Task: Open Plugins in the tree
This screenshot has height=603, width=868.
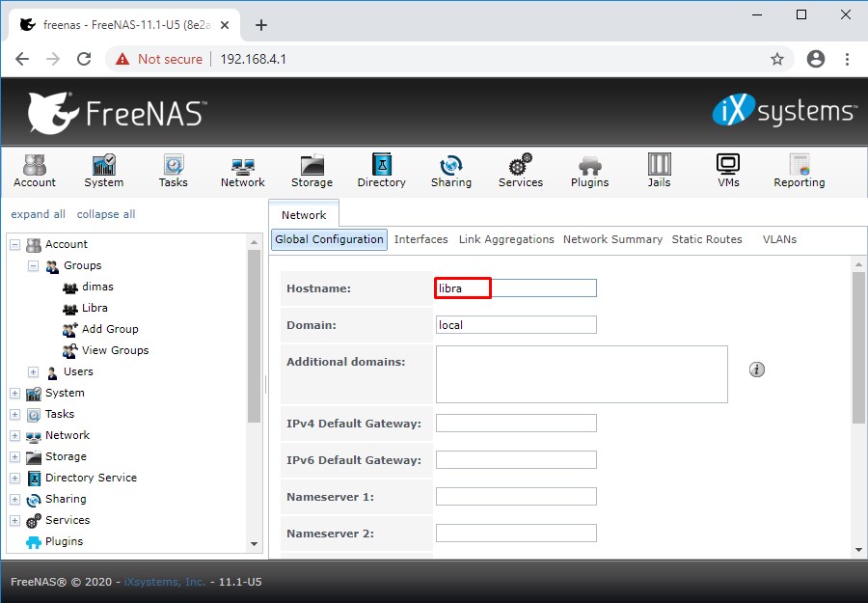Action: click(64, 541)
